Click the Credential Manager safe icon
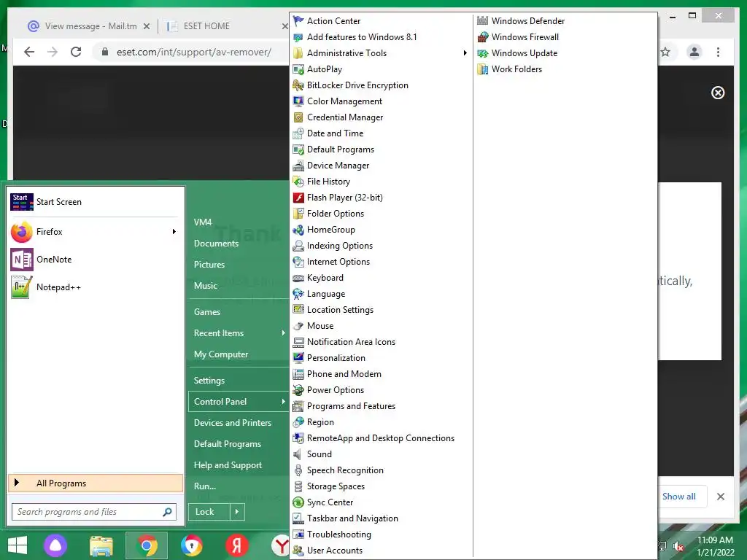 298,117
